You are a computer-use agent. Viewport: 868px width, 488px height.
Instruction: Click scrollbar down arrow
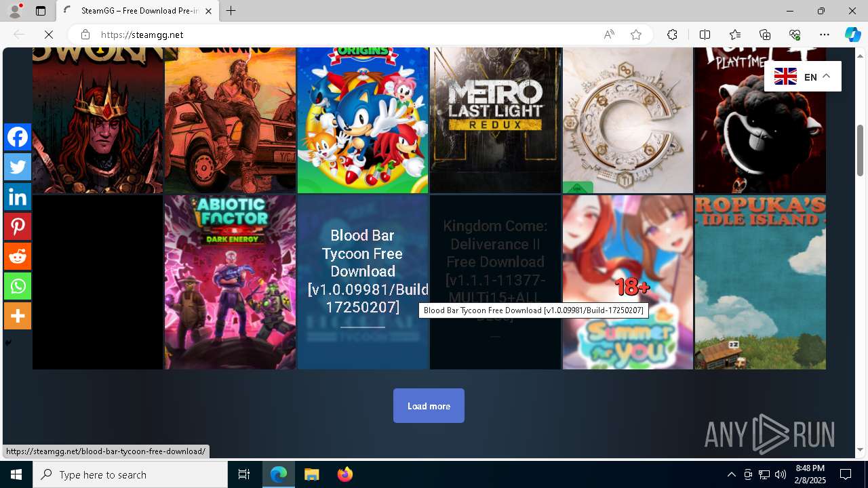tap(860, 450)
